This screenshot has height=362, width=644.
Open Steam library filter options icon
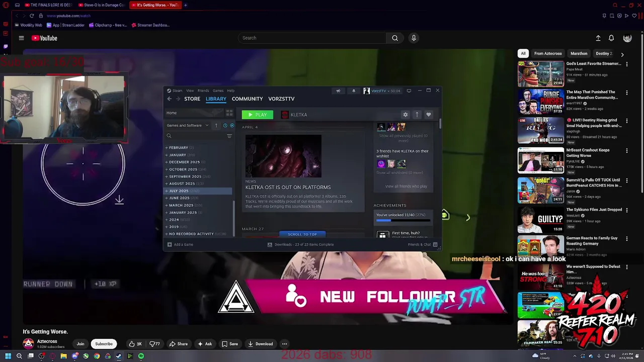pyautogui.click(x=229, y=136)
